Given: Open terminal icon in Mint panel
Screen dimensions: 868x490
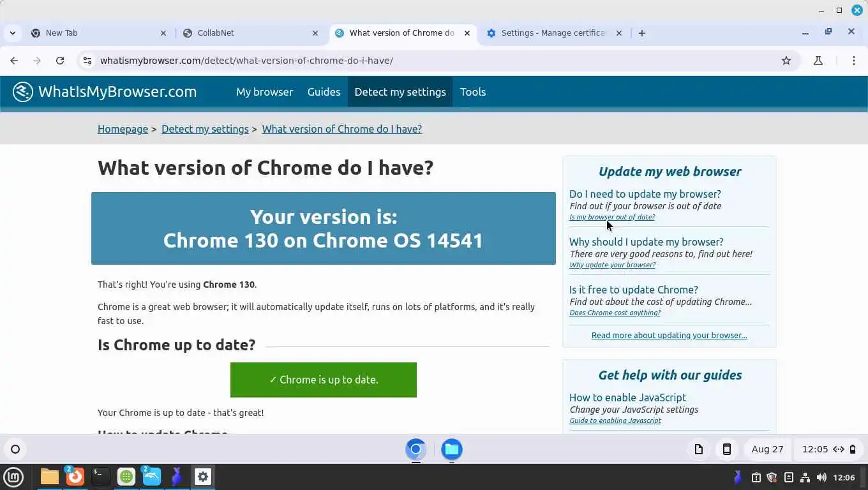Looking at the screenshot, I should tap(101, 477).
